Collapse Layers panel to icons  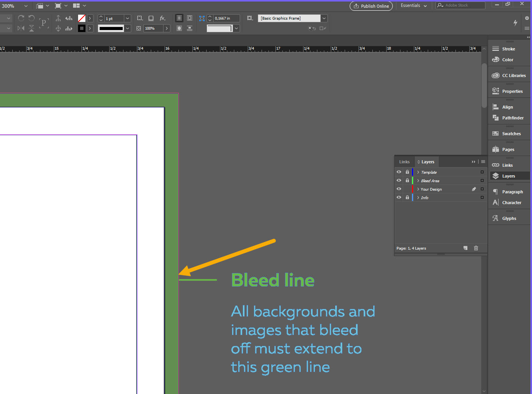pyautogui.click(x=474, y=162)
